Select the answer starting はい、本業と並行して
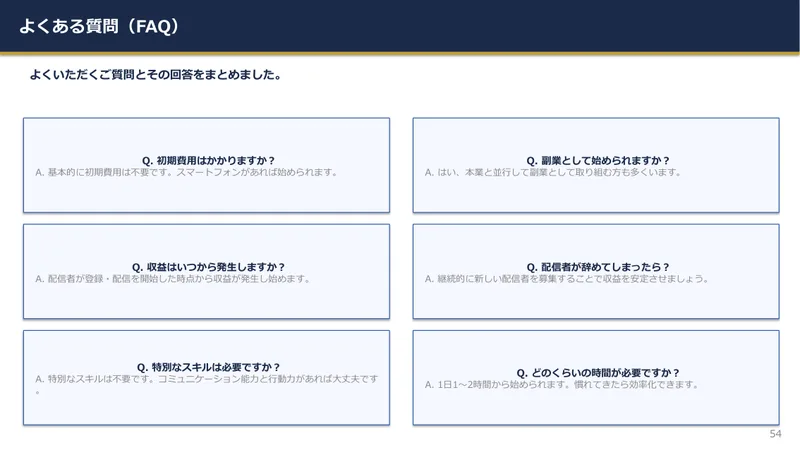Viewport: 800px width, 450px height. click(553, 172)
